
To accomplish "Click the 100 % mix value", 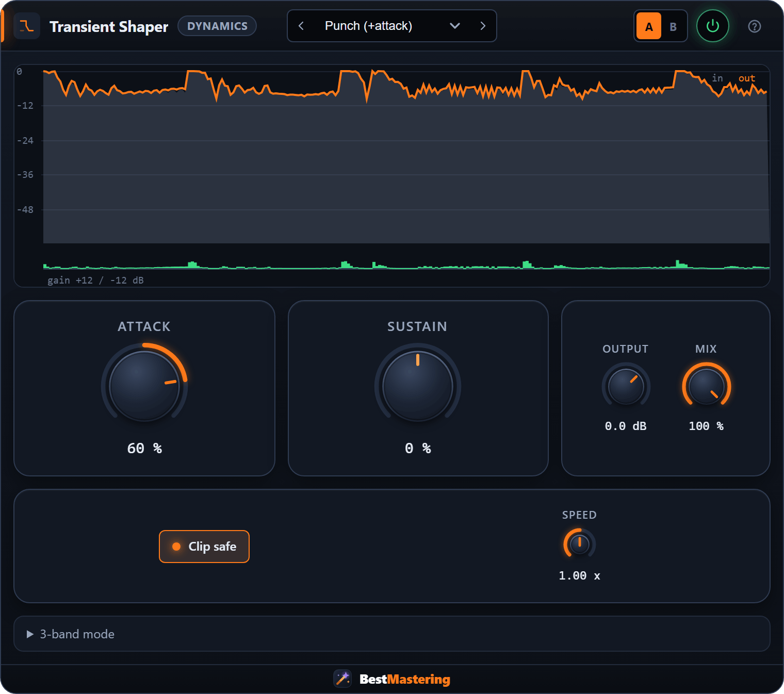I will pyautogui.click(x=706, y=426).
